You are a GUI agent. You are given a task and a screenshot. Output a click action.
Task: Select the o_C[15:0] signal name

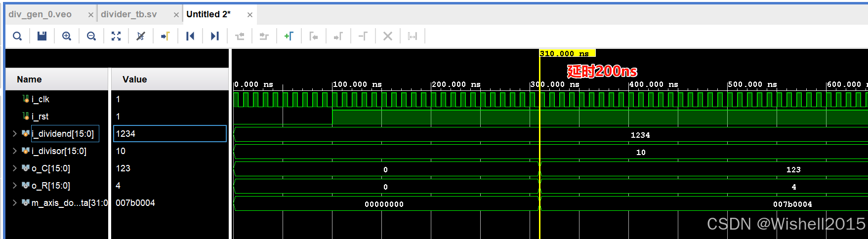(x=51, y=168)
